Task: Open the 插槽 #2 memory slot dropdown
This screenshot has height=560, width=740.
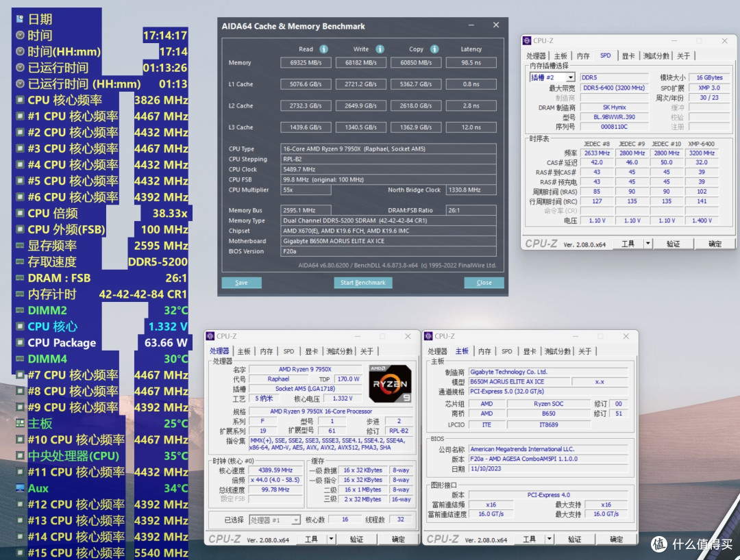Action: (571, 77)
